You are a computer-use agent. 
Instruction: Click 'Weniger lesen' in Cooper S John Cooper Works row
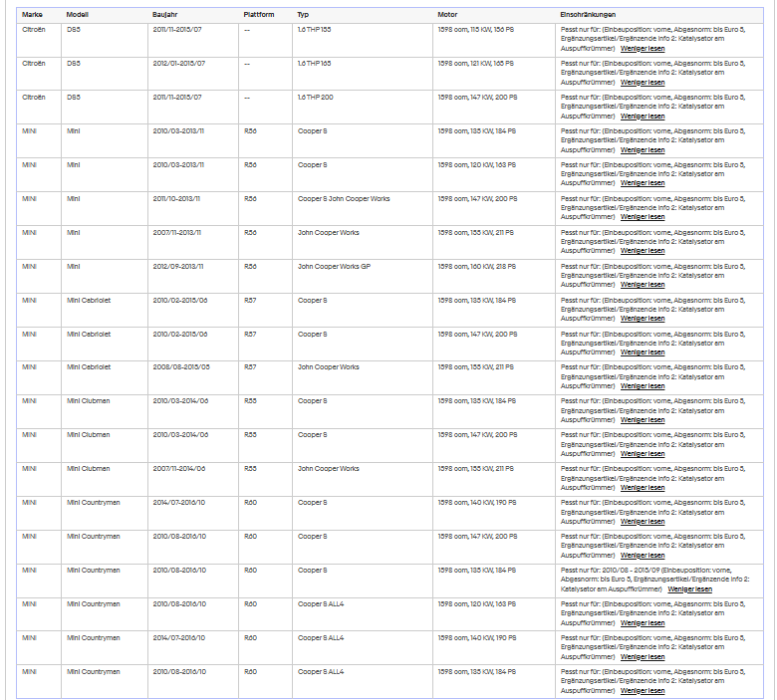[643, 217]
